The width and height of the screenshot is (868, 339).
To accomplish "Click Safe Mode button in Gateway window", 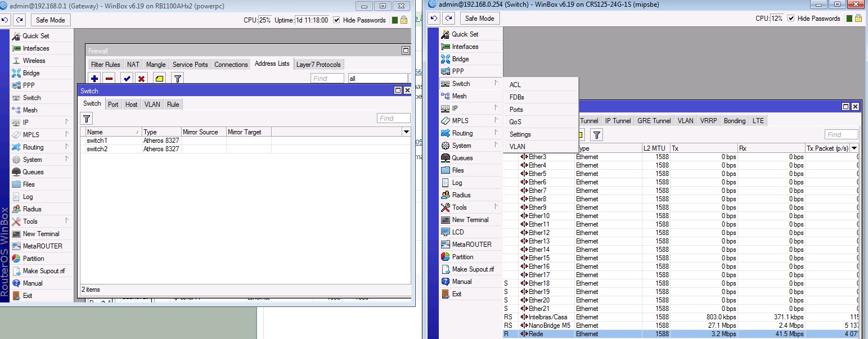I will click(x=51, y=20).
